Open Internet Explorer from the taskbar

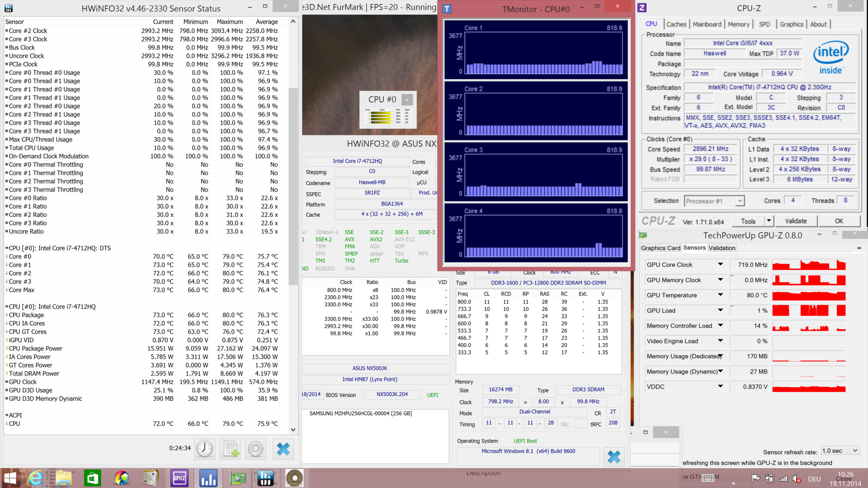(x=35, y=478)
